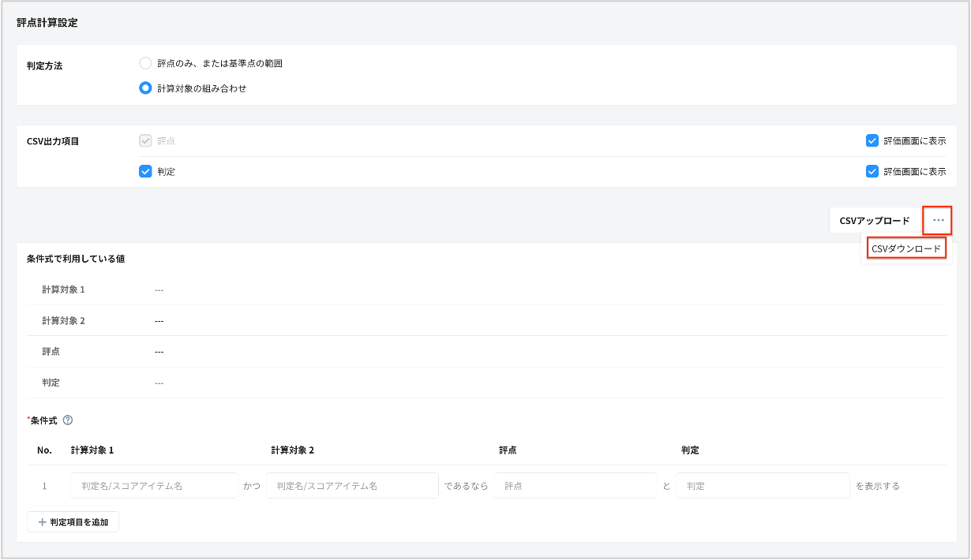Click the help icon beside 条件式

pos(68,420)
